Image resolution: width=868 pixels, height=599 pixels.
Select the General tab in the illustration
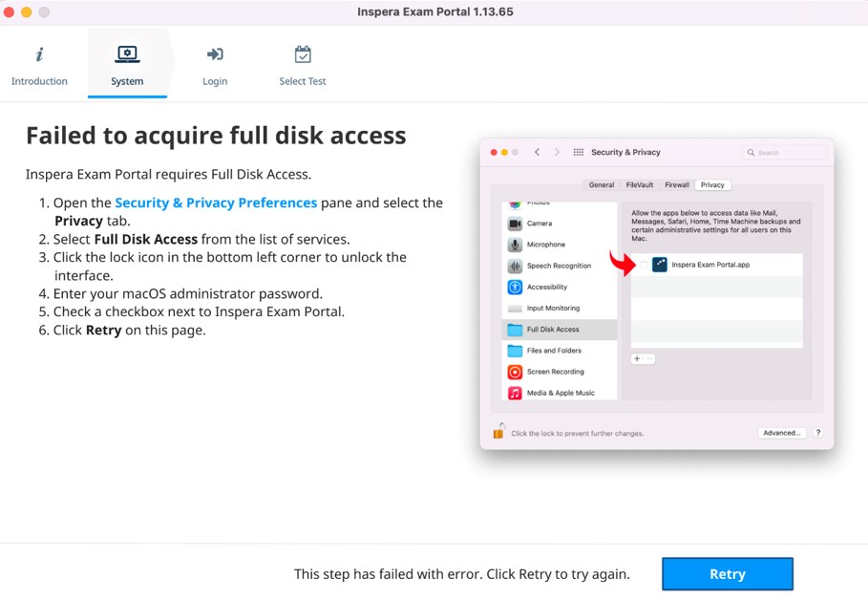pos(602,185)
